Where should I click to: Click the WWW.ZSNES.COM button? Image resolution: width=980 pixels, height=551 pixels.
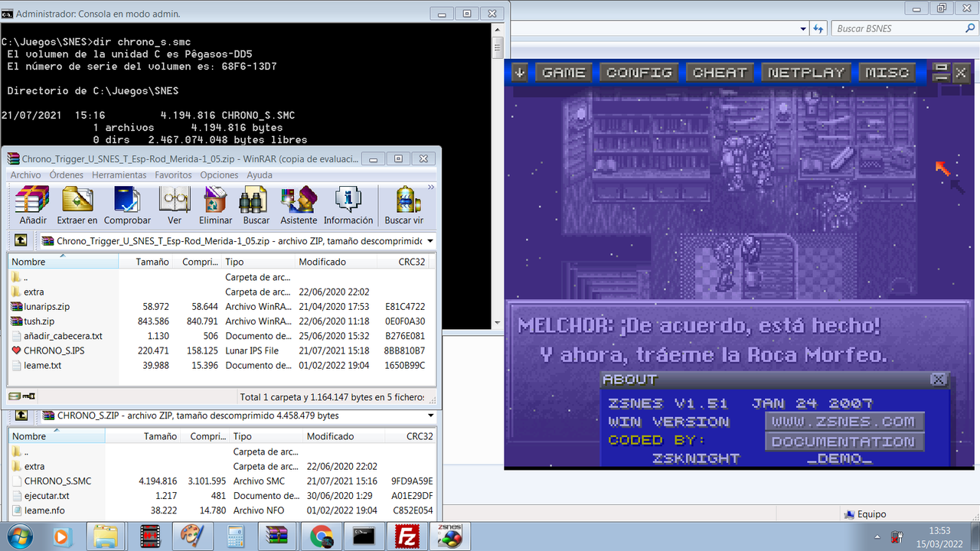843,422
